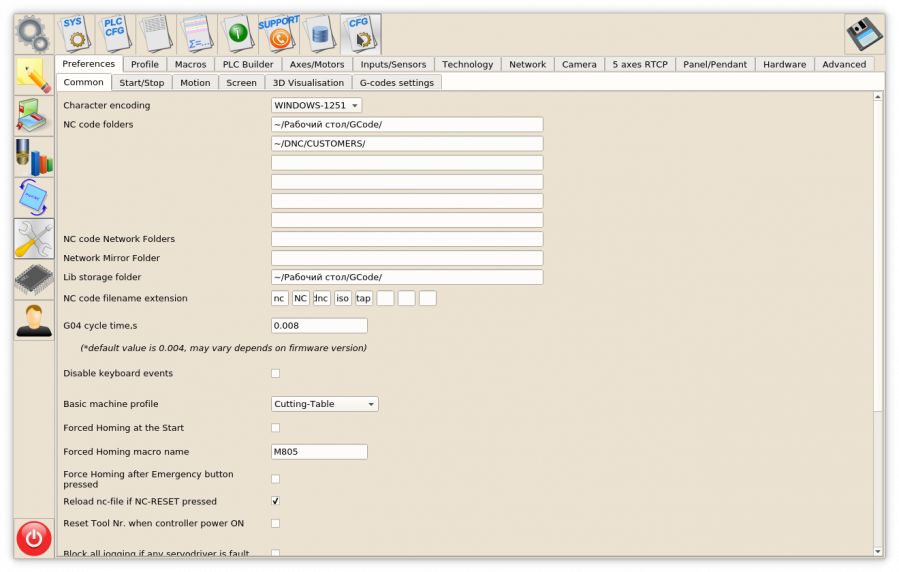Uncheck Reload nc-file if NC-RESET pressed

point(276,501)
